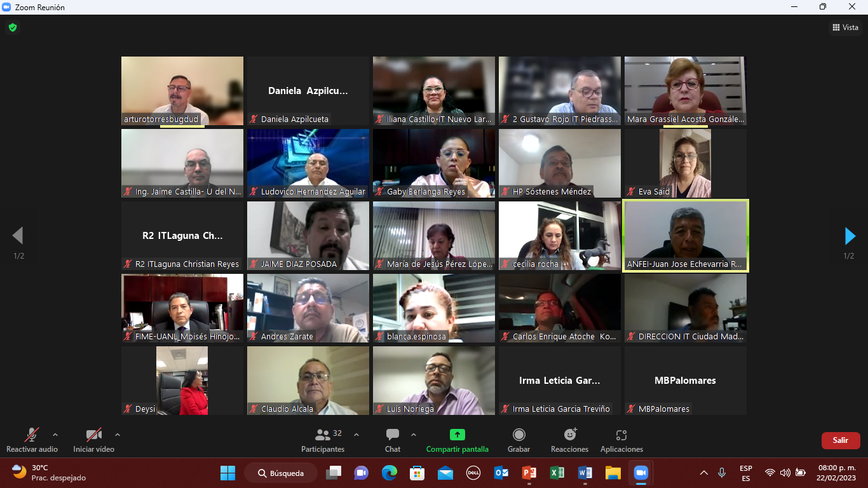
Task: Click the muted mic icon on Carlos Enrique Atoche tile
Action: pos(505,337)
